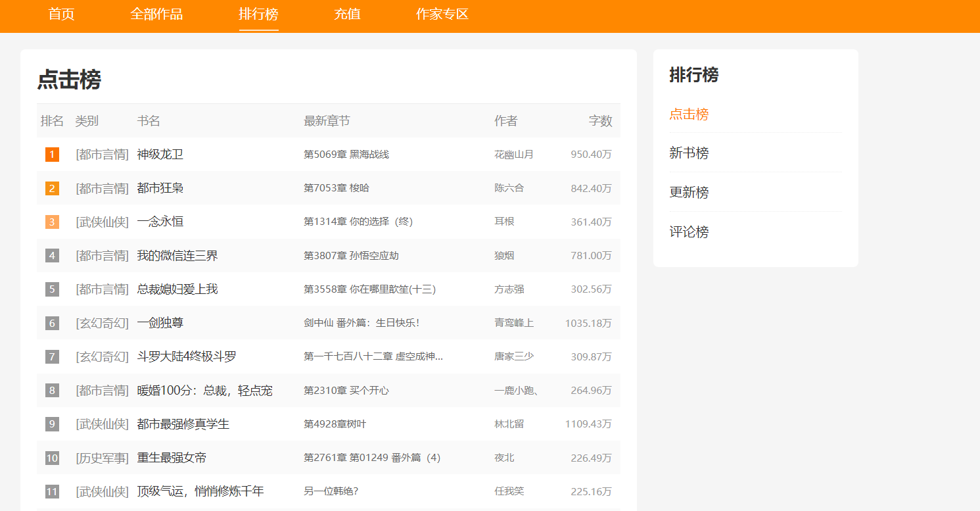The image size is (980, 511).
Task: Click the gray rank 4 badge
Action: [52, 255]
